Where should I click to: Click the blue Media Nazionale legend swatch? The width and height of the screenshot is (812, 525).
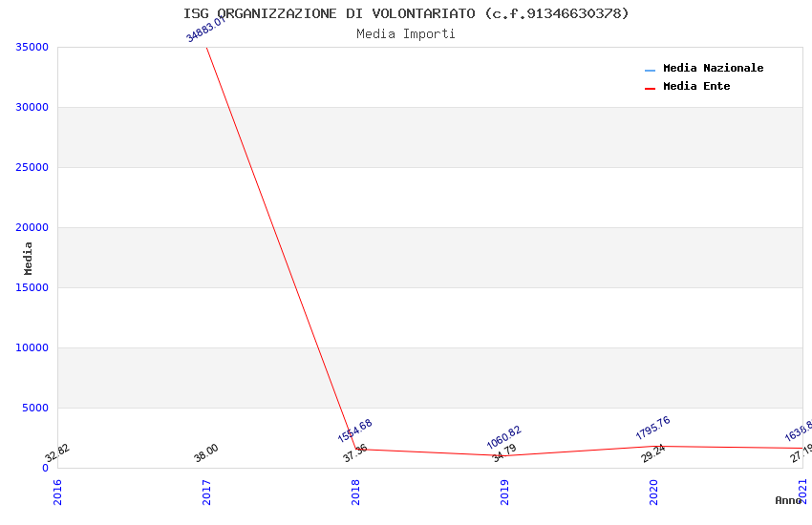pos(650,70)
